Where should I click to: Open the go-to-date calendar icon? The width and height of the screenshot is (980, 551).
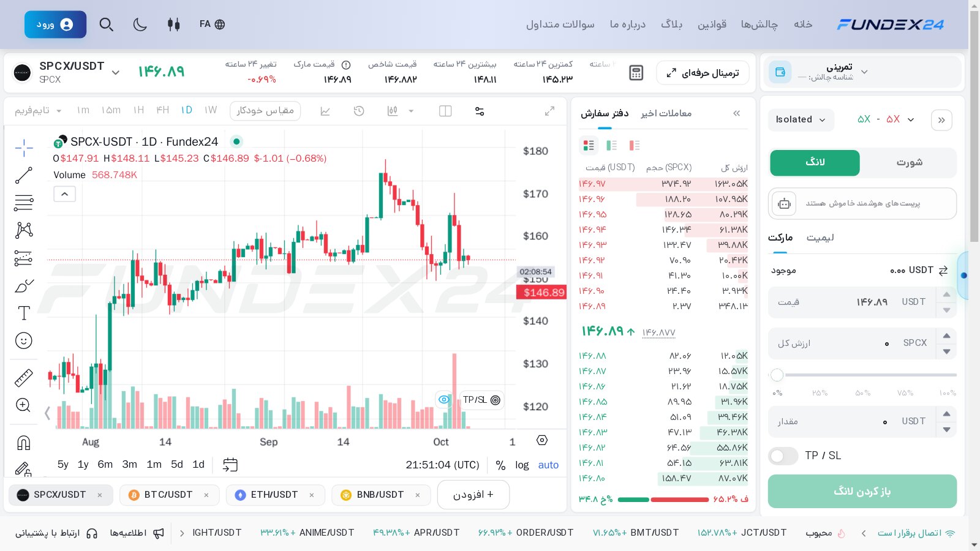coord(230,465)
